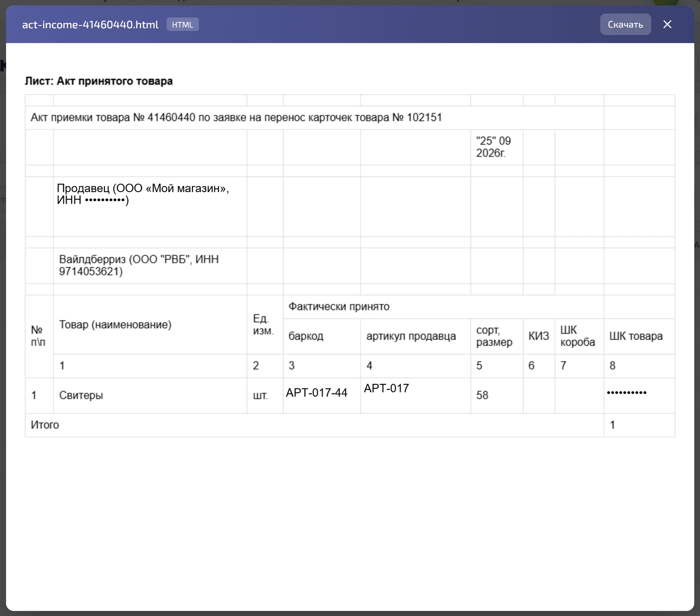Click the Продавец ООО «Мой магазин» cell
The height and width of the screenshot is (616, 700).
click(150, 206)
